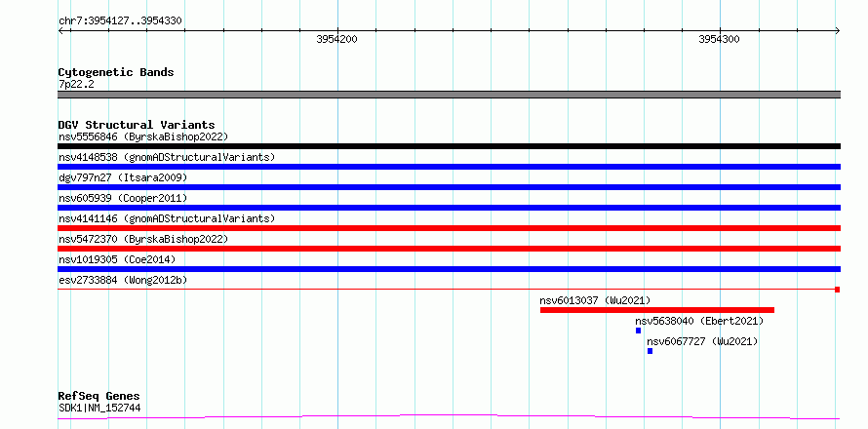Open variant nsv5638040 (Ebert2021) label
The height and width of the screenshot is (429, 868).
coord(699,321)
